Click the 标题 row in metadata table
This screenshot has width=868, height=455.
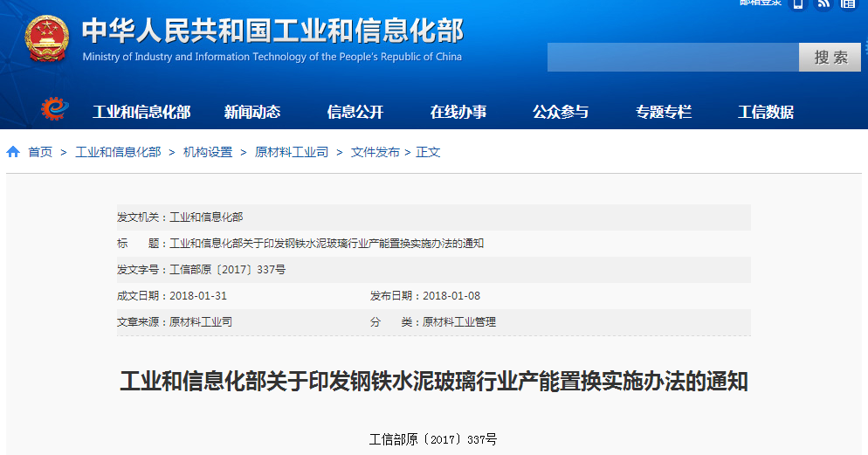coord(433,243)
